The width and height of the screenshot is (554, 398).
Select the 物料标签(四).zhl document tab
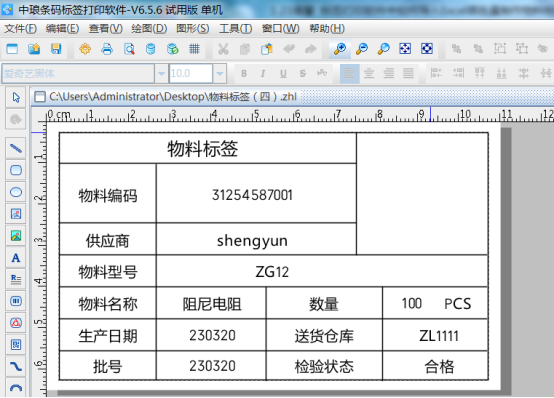point(166,96)
